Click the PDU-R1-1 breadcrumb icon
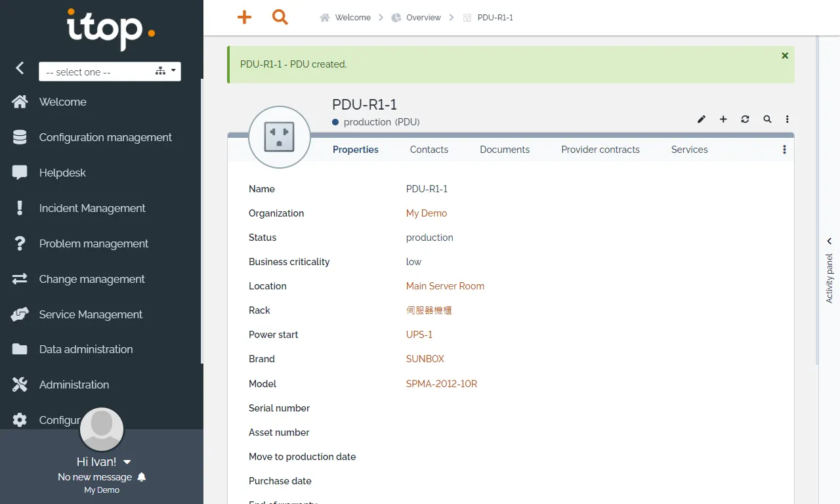Image resolution: width=840 pixels, height=504 pixels. 467,18
